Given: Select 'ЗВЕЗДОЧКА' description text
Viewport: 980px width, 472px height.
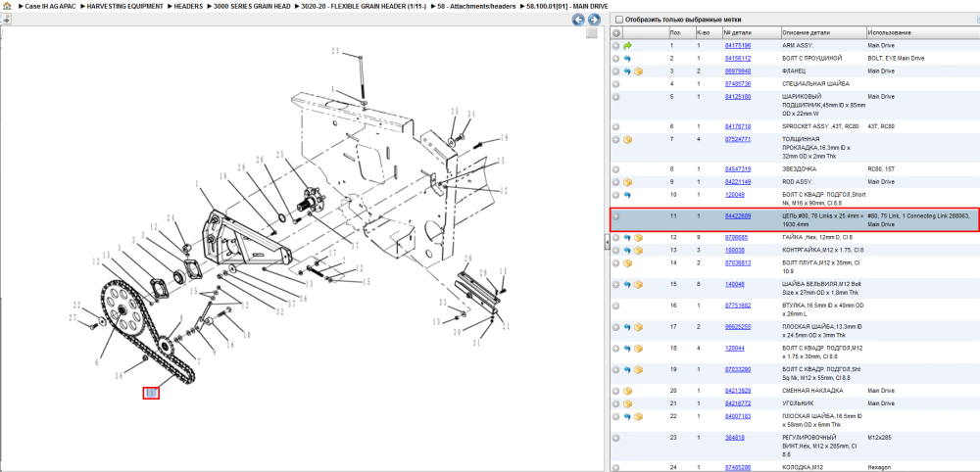Looking at the screenshot, I should [801, 169].
